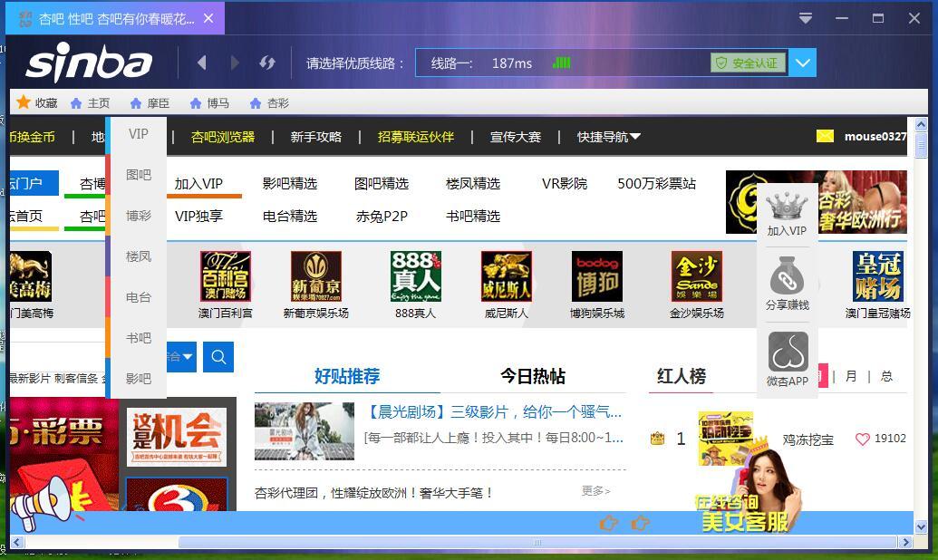Open the 杏彩 bookmark
938x560 pixels.
pos(269,103)
